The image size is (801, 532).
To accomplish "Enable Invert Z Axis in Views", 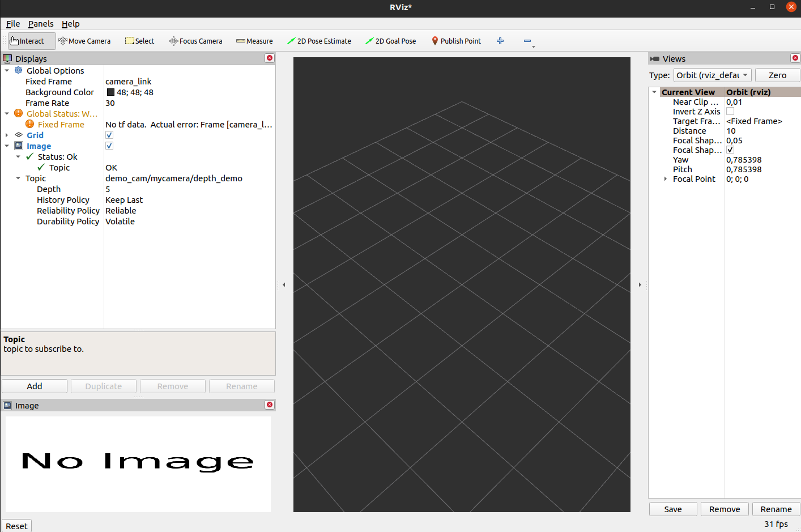I will (730, 111).
